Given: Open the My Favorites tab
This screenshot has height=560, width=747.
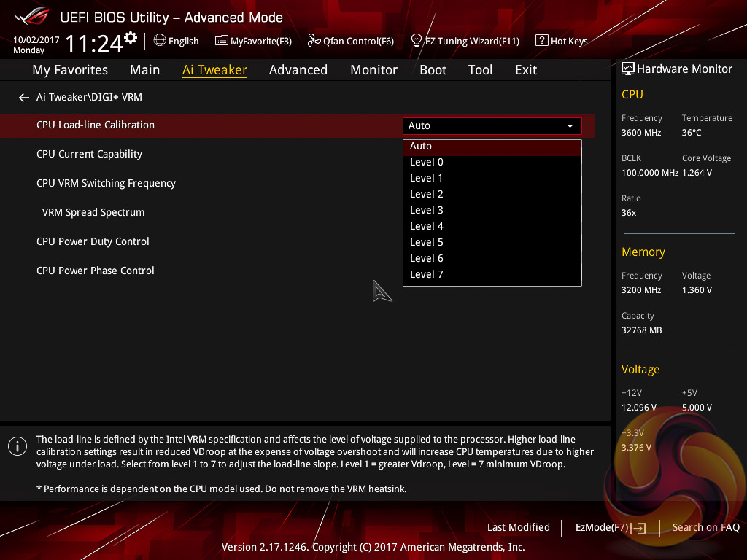Looking at the screenshot, I should (70, 70).
